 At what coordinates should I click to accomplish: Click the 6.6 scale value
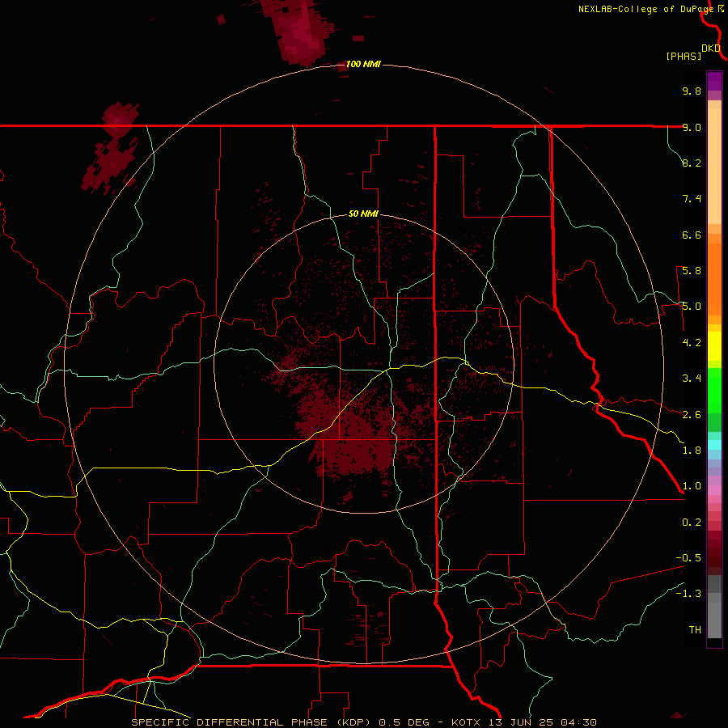click(x=692, y=235)
